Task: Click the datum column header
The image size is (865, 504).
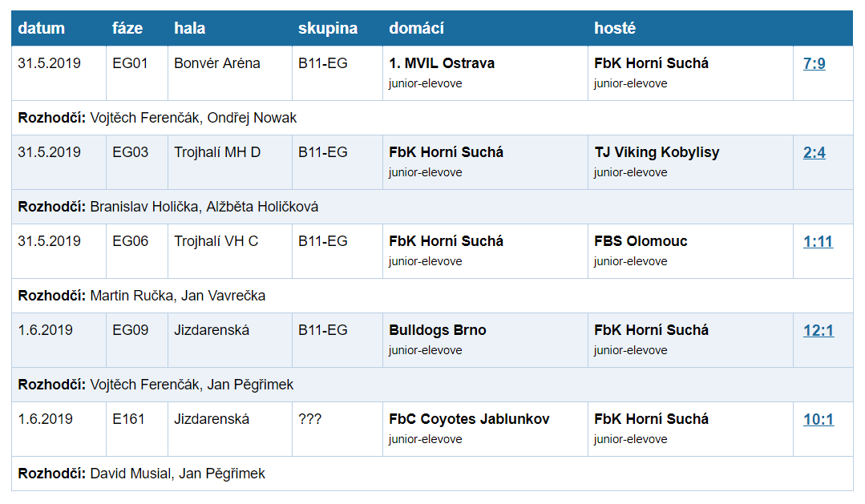Action: coord(42,28)
